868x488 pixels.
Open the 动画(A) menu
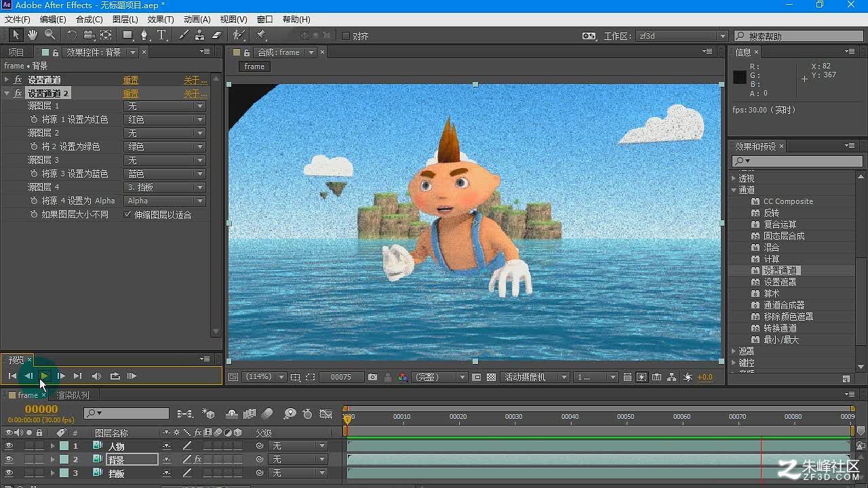197,20
